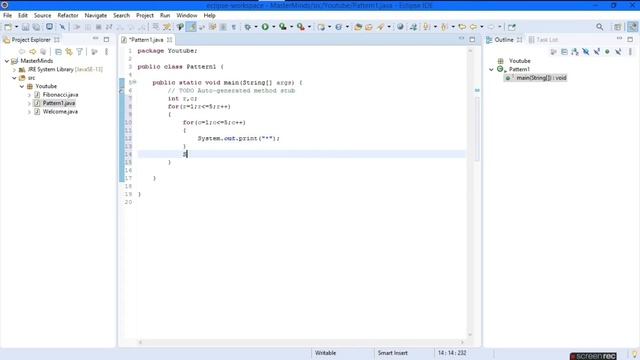
Task: Click the Open Perspective icon
Action: tap(618, 27)
